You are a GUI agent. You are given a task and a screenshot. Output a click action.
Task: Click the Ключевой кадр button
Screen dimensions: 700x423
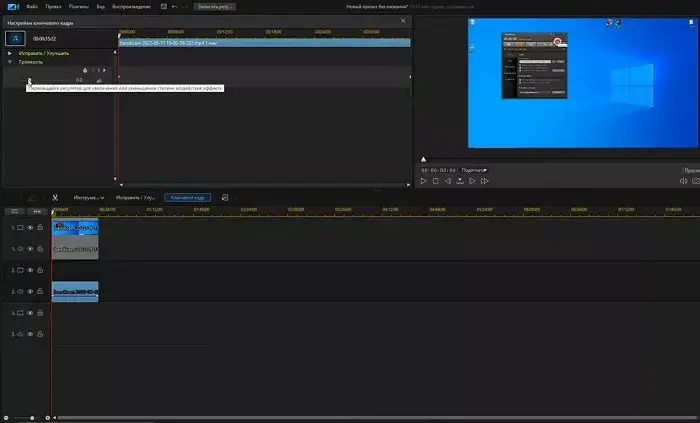point(187,197)
